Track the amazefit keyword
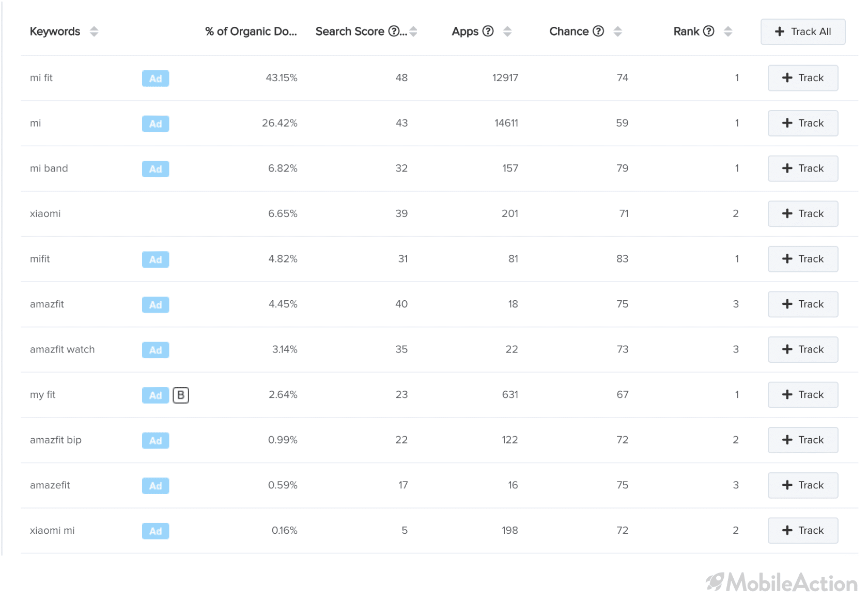Image resolution: width=868 pixels, height=616 pixels. point(803,485)
